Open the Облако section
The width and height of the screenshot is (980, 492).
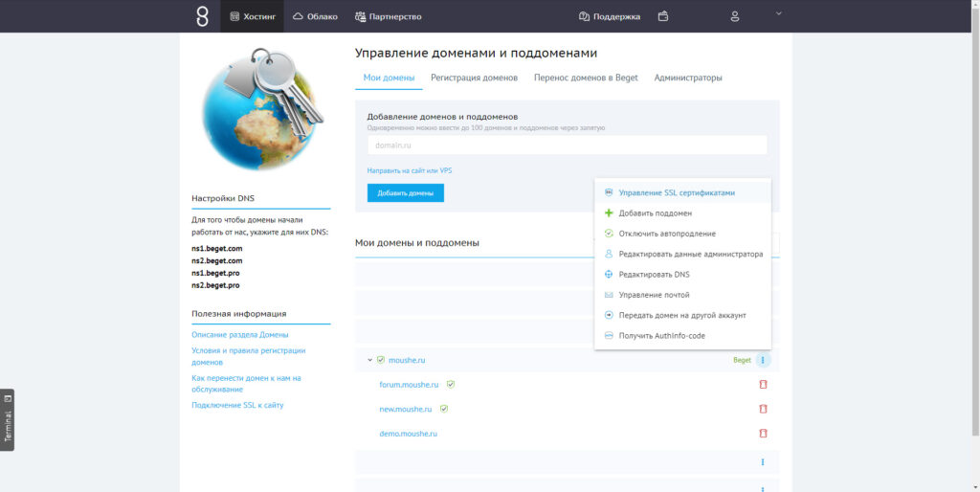tap(315, 16)
